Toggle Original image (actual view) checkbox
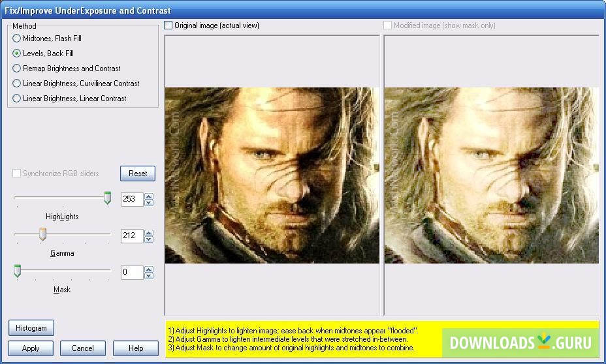The height and width of the screenshot is (364, 606). pyautogui.click(x=168, y=25)
